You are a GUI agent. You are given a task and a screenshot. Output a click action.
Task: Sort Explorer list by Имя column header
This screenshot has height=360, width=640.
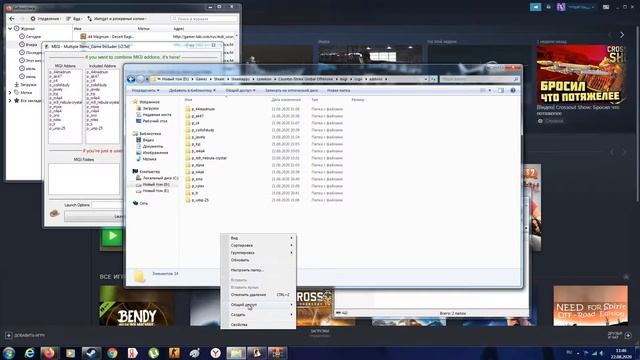[x=188, y=100]
